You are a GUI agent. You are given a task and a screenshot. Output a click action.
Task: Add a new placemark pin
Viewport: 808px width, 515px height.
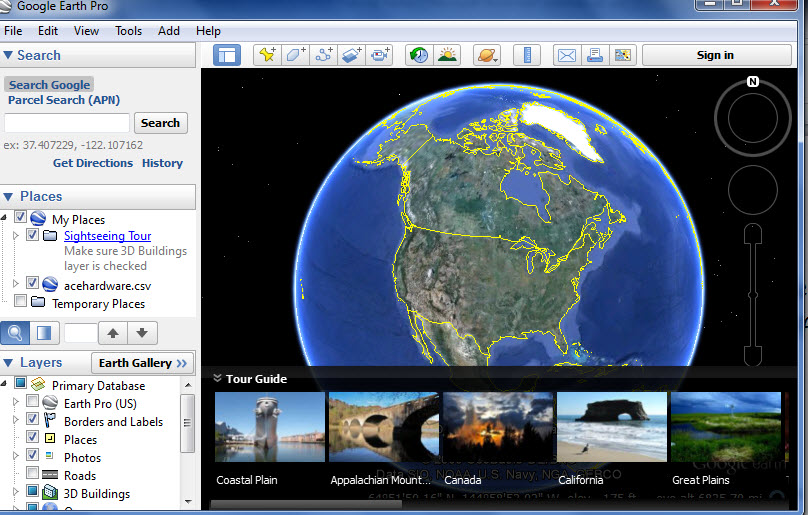[267, 55]
